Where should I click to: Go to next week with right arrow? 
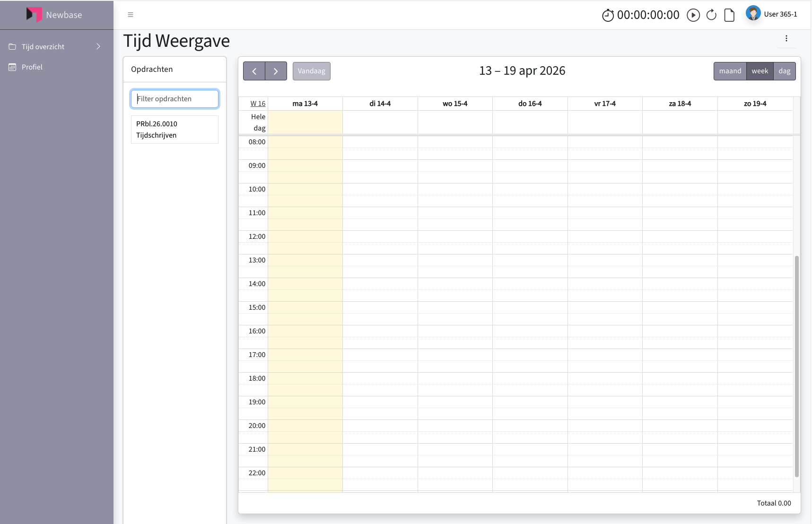click(276, 71)
